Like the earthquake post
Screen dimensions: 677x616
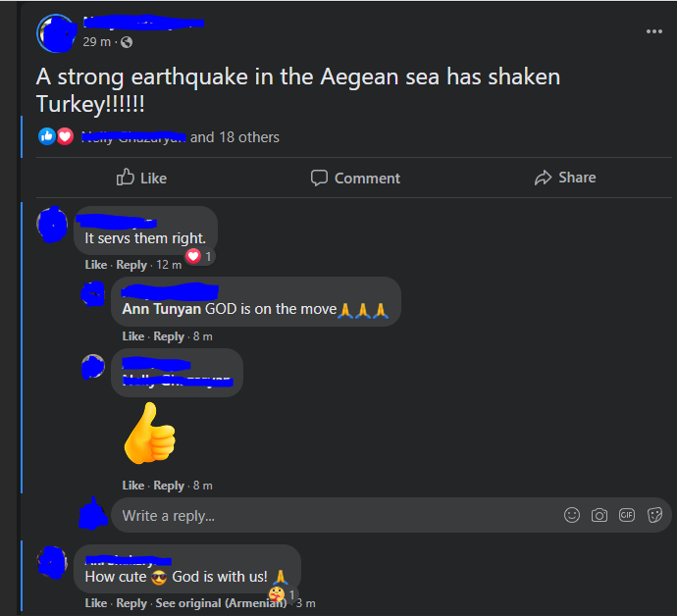pyautogui.click(x=141, y=178)
